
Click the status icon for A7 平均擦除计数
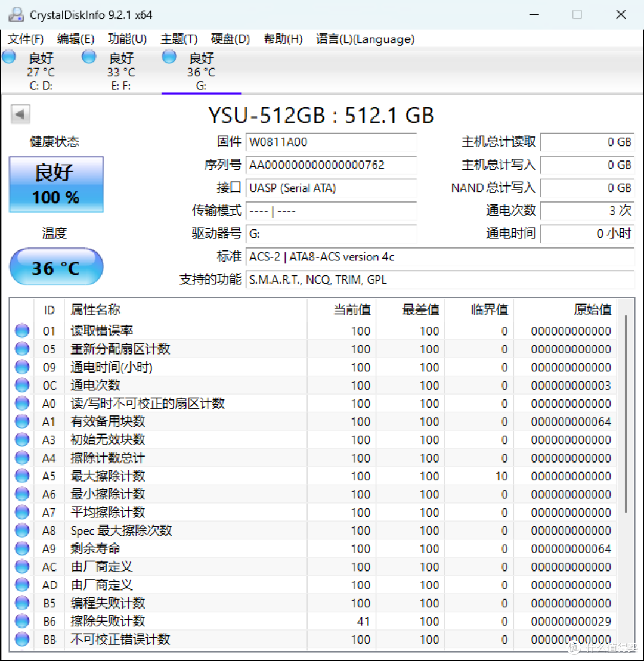[22, 512]
